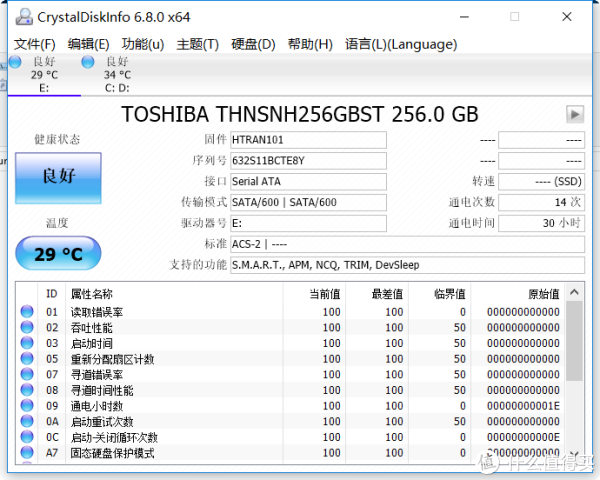Click the rotation rate field (SSD)
The width and height of the screenshot is (600, 480).
pos(541,181)
